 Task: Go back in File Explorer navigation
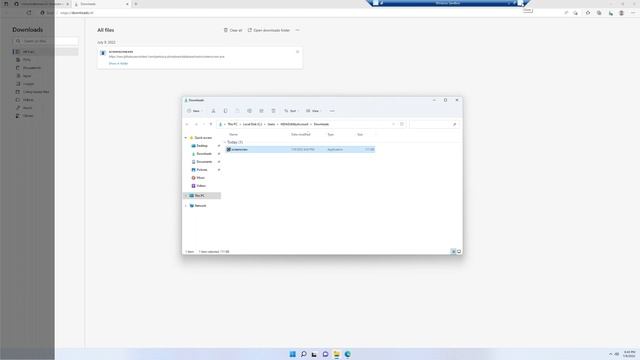187,124
